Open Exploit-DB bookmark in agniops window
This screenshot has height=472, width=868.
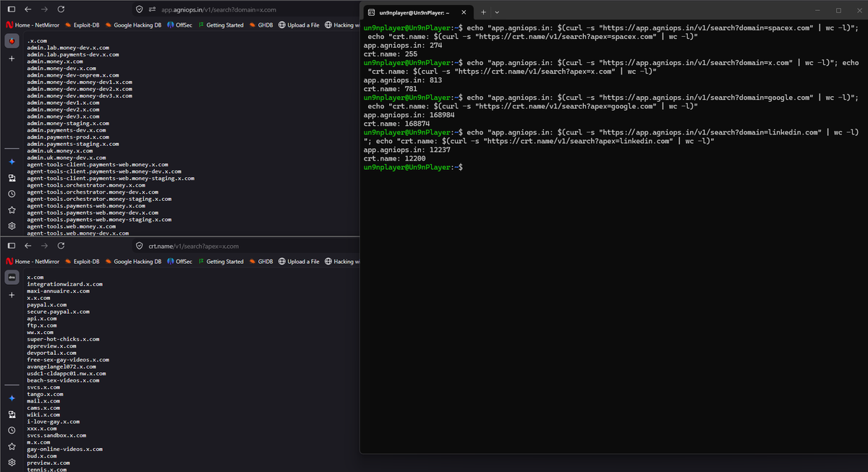pyautogui.click(x=82, y=25)
